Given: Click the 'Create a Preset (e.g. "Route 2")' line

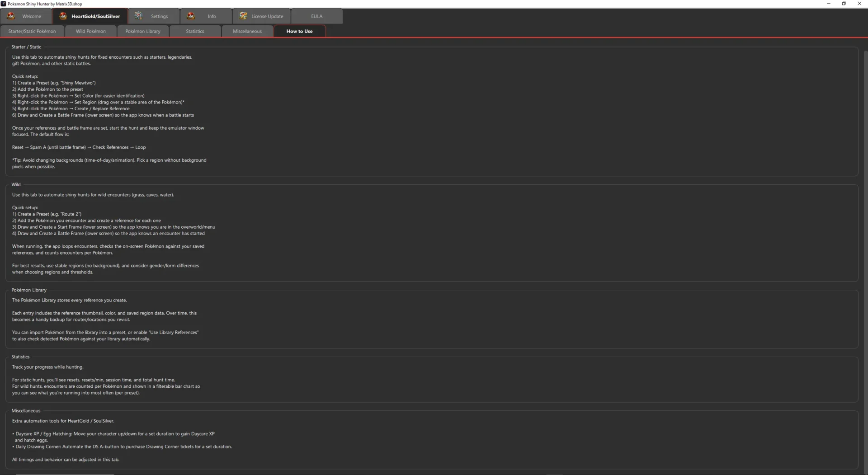Looking at the screenshot, I should (47, 214).
